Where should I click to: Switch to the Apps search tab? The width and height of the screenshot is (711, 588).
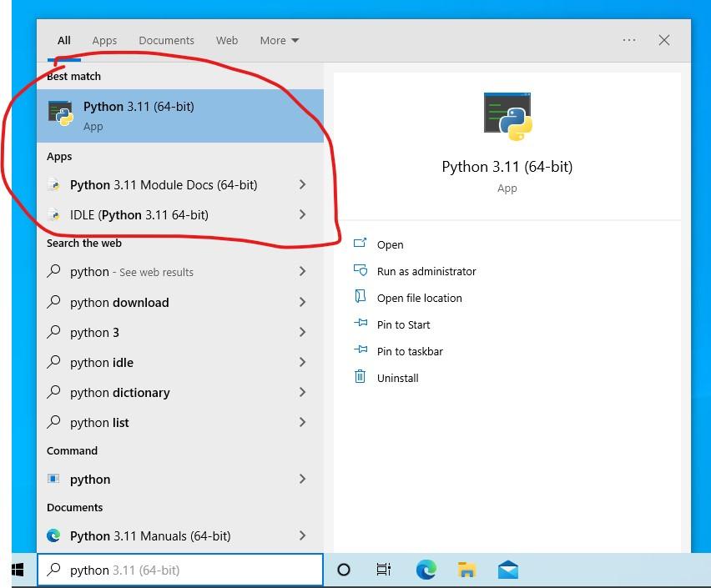coord(105,40)
